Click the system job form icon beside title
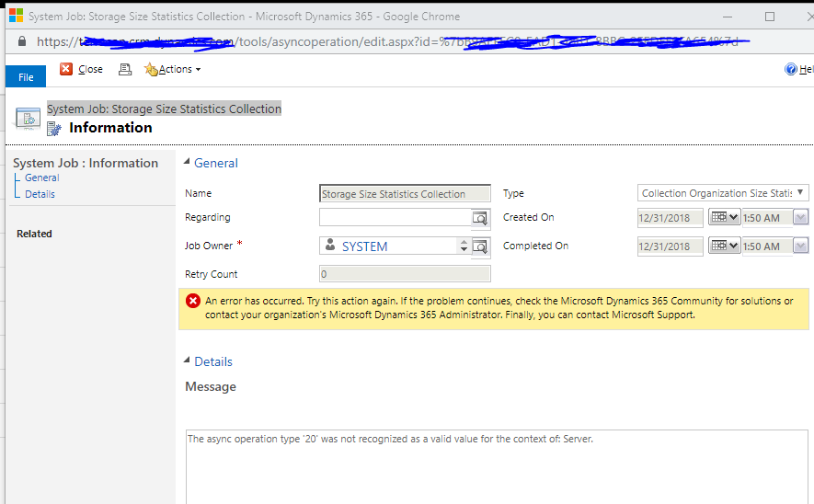This screenshot has width=814, height=504. [x=28, y=119]
